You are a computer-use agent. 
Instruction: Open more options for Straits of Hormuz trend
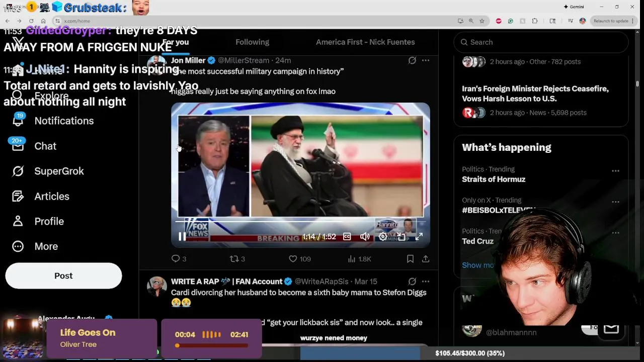pos(615,171)
